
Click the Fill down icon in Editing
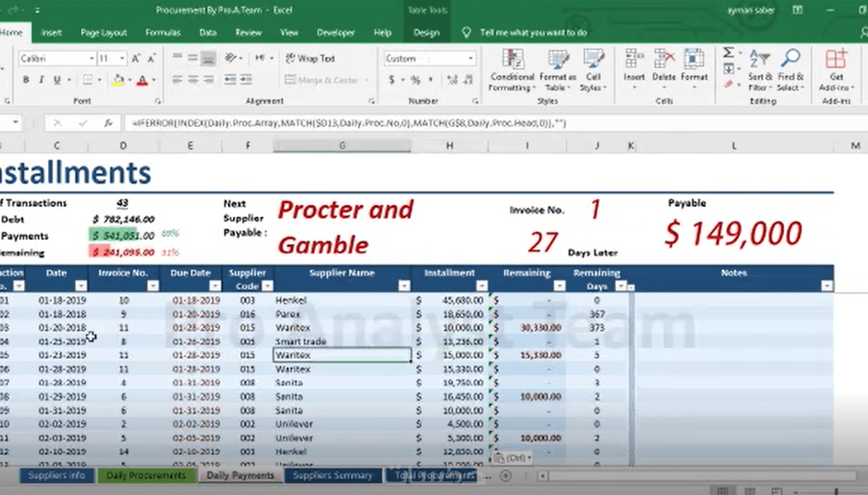pos(729,69)
